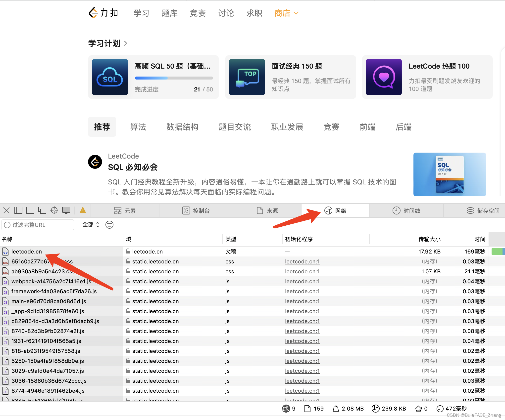This screenshot has height=420, width=505.
Task: Open the 全部 resource type dropdown
Action: click(91, 225)
